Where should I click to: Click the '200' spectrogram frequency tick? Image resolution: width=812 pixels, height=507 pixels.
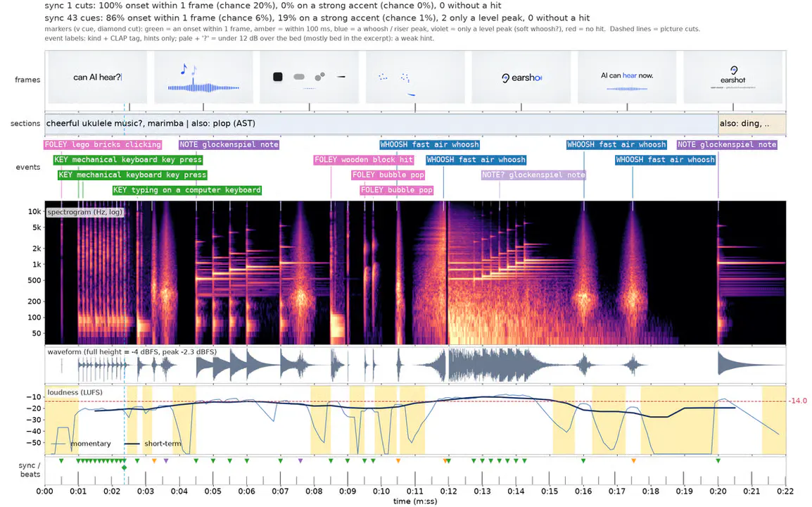pos(34,301)
